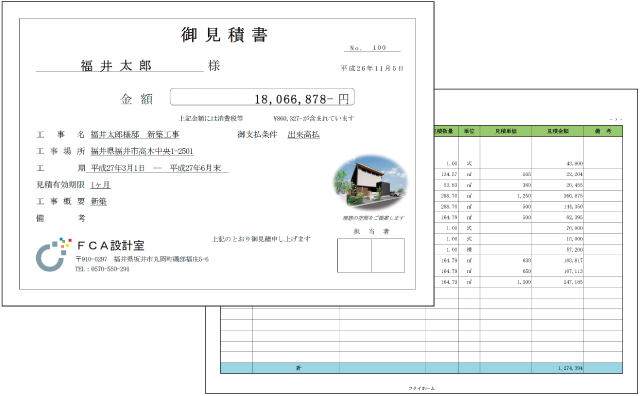Screen dimensions: 640x396
Task: Click the payment terms value 出来高払
Action: (x=304, y=134)
